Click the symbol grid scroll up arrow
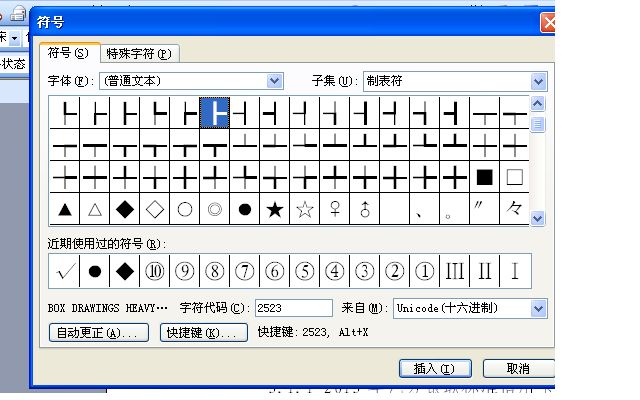640x400 pixels. pyautogui.click(x=538, y=104)
